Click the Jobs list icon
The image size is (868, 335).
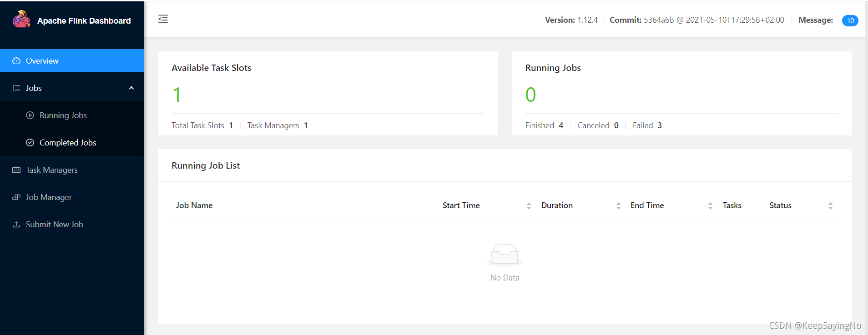click(x=16, y=88)
